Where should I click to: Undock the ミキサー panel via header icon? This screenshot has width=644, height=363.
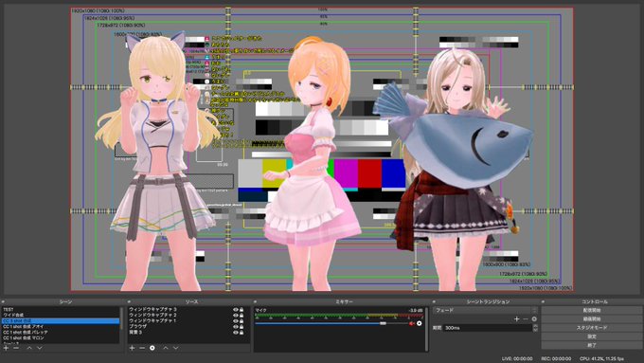tap(255, 302)
